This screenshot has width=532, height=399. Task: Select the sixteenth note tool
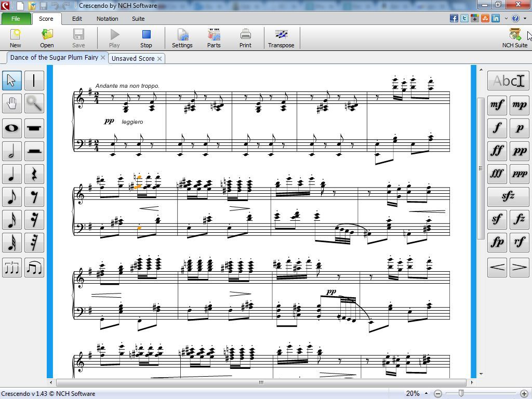tap(12, 220)
